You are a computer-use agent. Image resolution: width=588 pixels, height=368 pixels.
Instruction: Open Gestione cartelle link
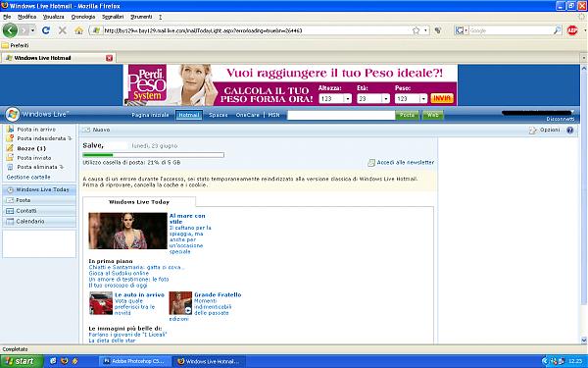(x=28, y=177)
